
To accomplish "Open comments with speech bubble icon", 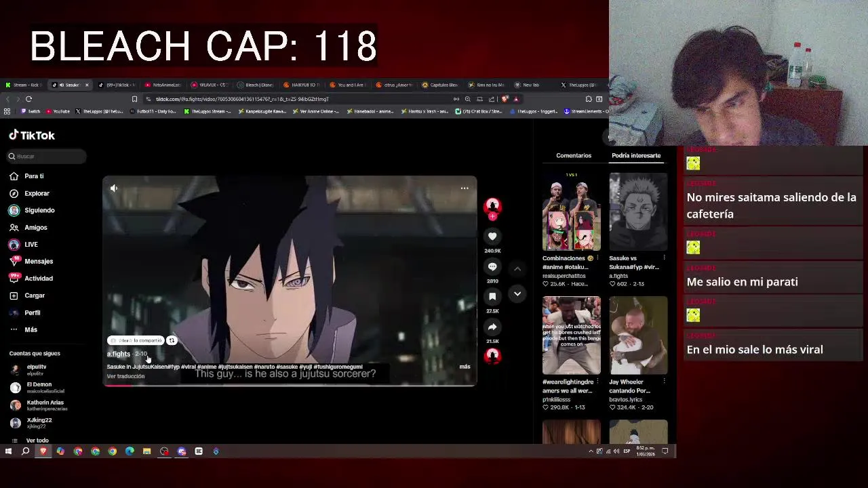I will pyautogui.click(x=492, y=266).
